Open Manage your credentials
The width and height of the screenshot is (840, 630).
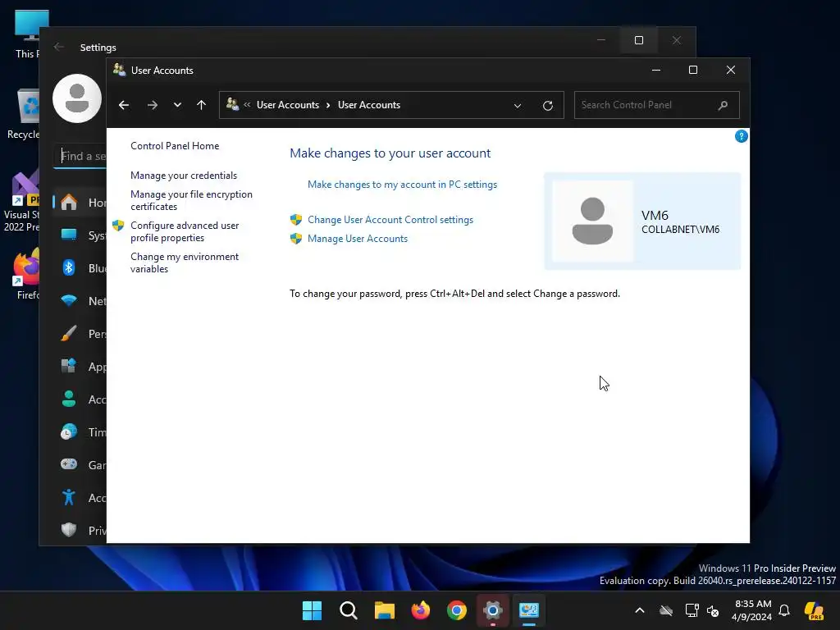(x=184, y=176)
